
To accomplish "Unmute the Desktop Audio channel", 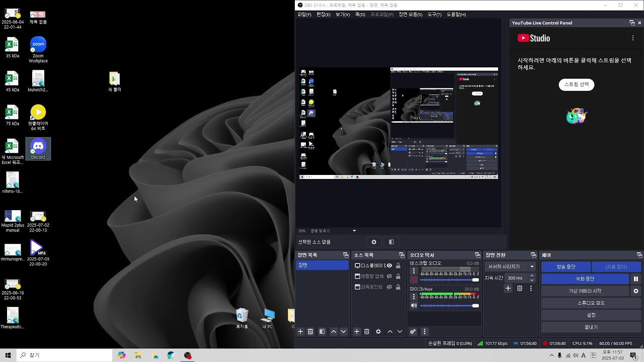I will click(x=414, y=280).
